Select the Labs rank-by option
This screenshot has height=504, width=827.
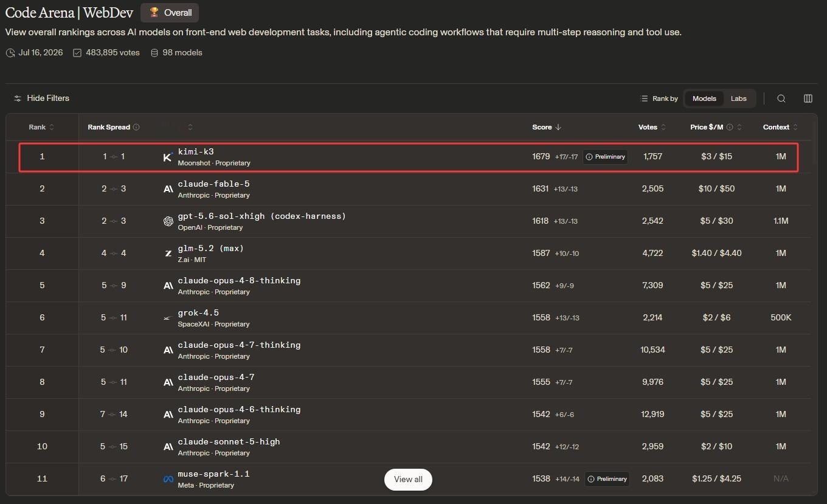pyautogui.click(x=738, y=98)
